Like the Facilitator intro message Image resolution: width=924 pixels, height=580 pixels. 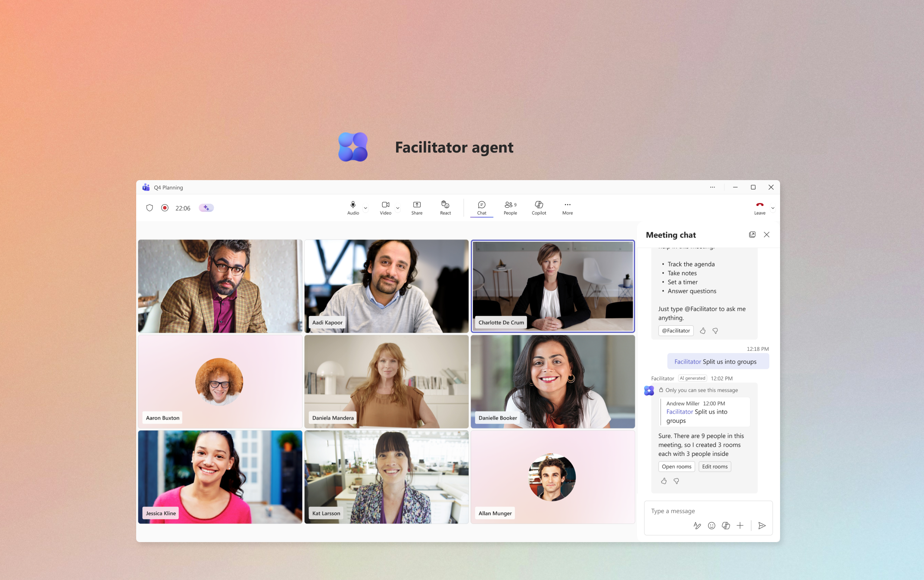(703, 331)
